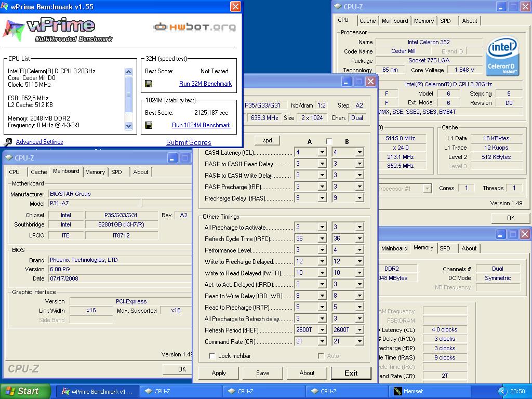Open RAS# to CAS# Read Delay column A dropdown
Image resolution: width=532 pixels, height=399 pixels.
click(x=322, y=164)
